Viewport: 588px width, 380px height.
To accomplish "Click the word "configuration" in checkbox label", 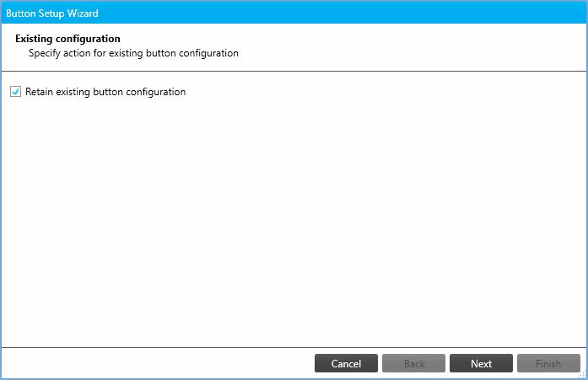I will point(155,92).
